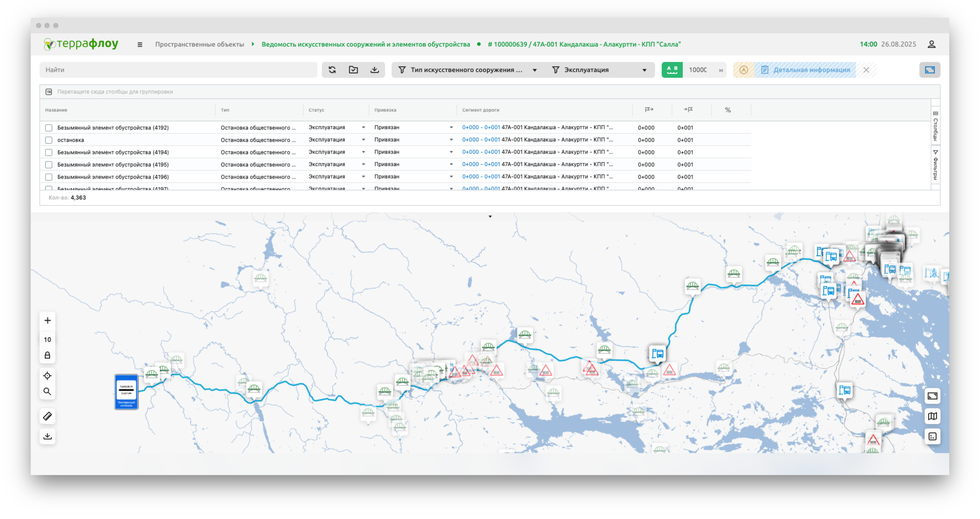
Task: Collapse the table with the small arrow above the map
Action: pos(490,217)
